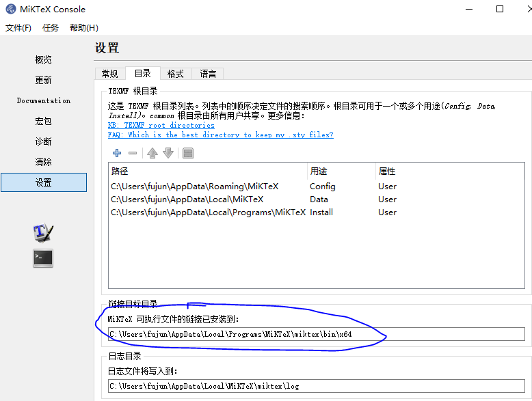Image resolution: width=532 pixels, height=401 pixels.
Task: Open the 宏包 page in the sidebar
Action: pyautogui.click(x=44, y=122)
